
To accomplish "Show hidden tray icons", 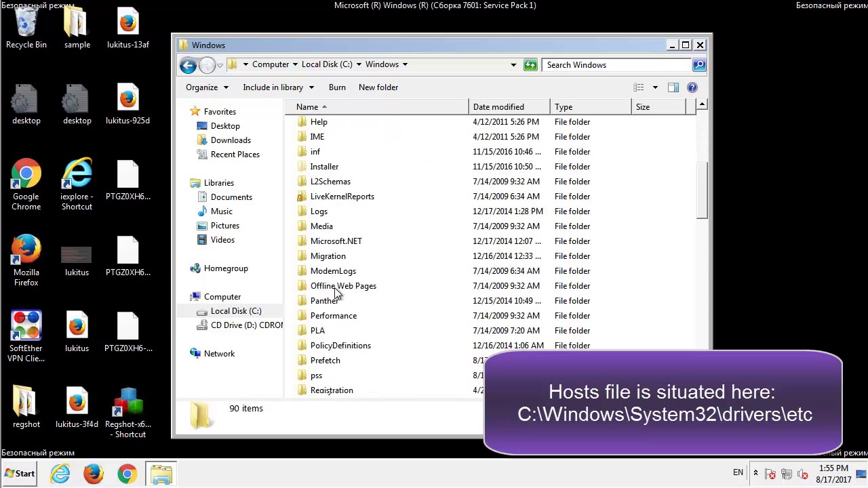I will [755, 473].
